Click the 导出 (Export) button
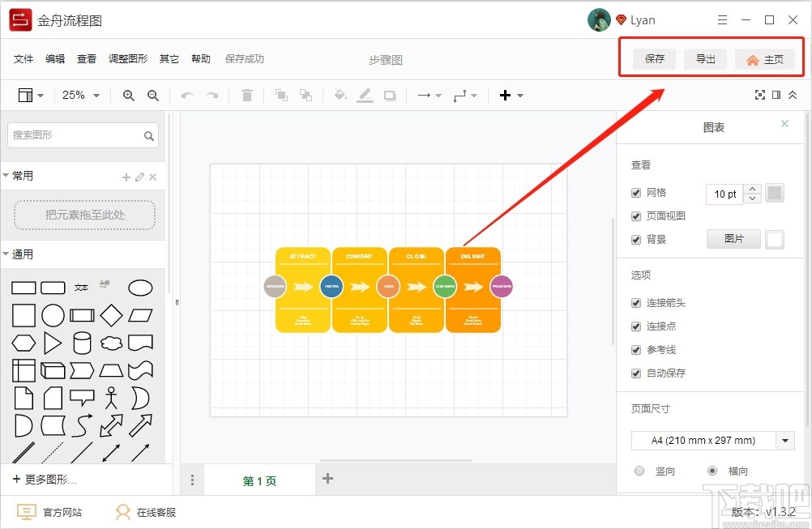Viewport: 812px width, 529px height. (x=704, y=58)
